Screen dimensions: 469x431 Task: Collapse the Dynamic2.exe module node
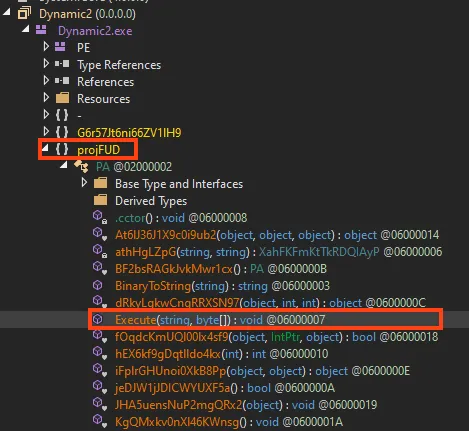(26, 30)
